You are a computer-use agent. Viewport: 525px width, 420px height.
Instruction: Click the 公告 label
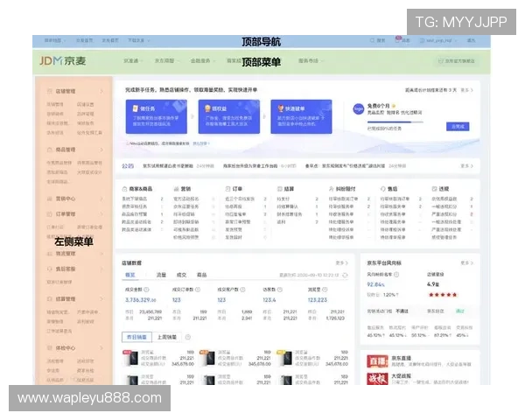(x=128, y=166)
